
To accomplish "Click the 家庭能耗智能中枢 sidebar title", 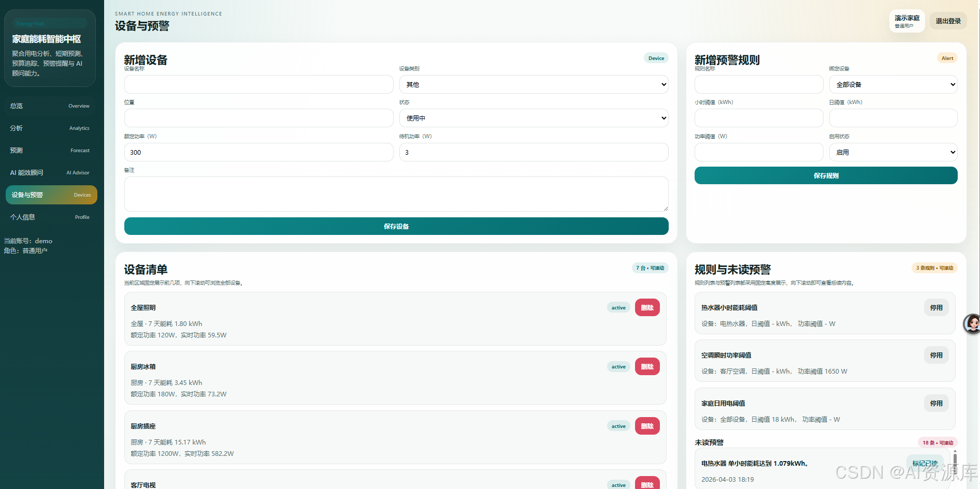I will pos(47,39).
